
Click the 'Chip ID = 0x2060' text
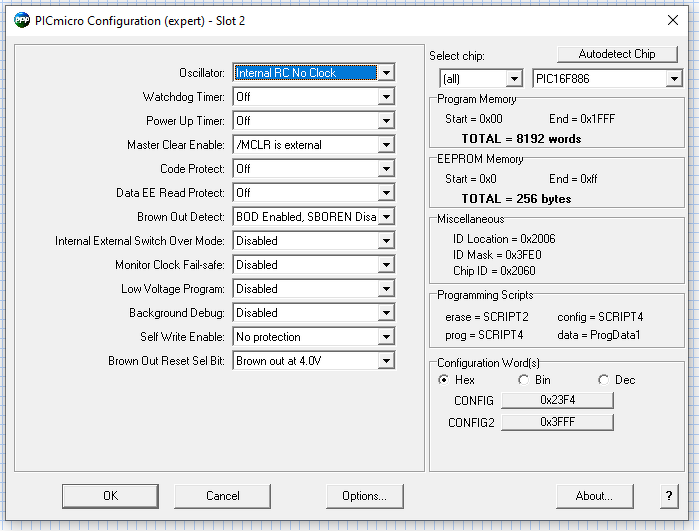click(x=494, y=271)
